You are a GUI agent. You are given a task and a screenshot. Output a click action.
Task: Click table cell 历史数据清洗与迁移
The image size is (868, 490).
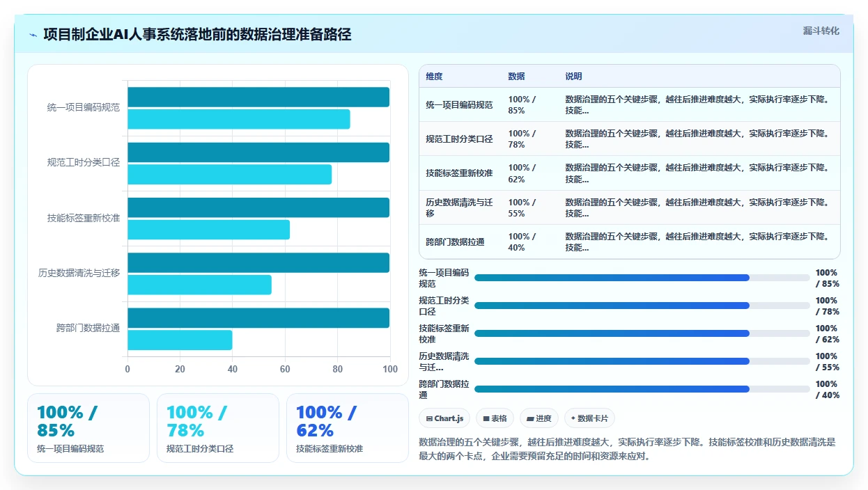point(459,207)
